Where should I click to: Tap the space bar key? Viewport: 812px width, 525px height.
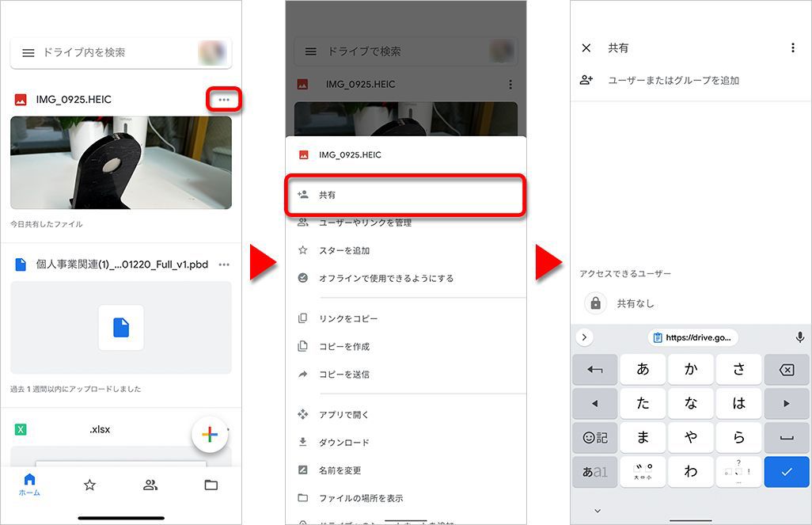[x=787, y=437]
